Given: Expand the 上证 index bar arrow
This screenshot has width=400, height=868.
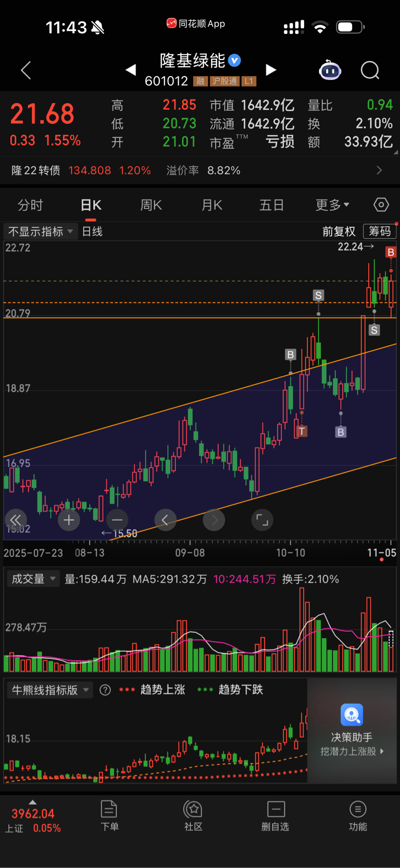Looking at the screenshot, I should 32,802.
